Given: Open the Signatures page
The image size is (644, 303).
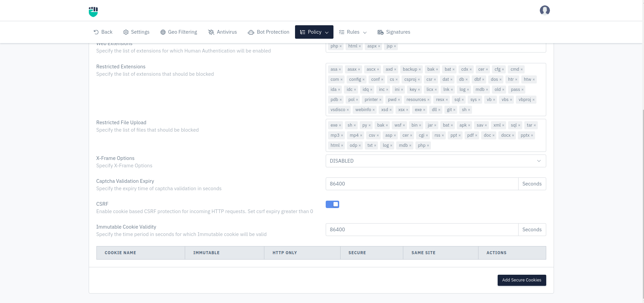Looking at the screenshot, I should click(394, 32).
